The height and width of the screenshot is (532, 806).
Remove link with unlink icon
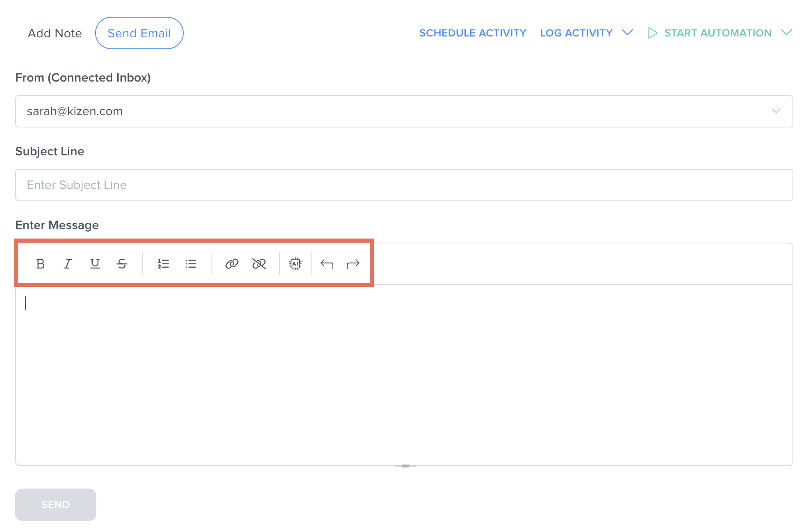point(259,264)
